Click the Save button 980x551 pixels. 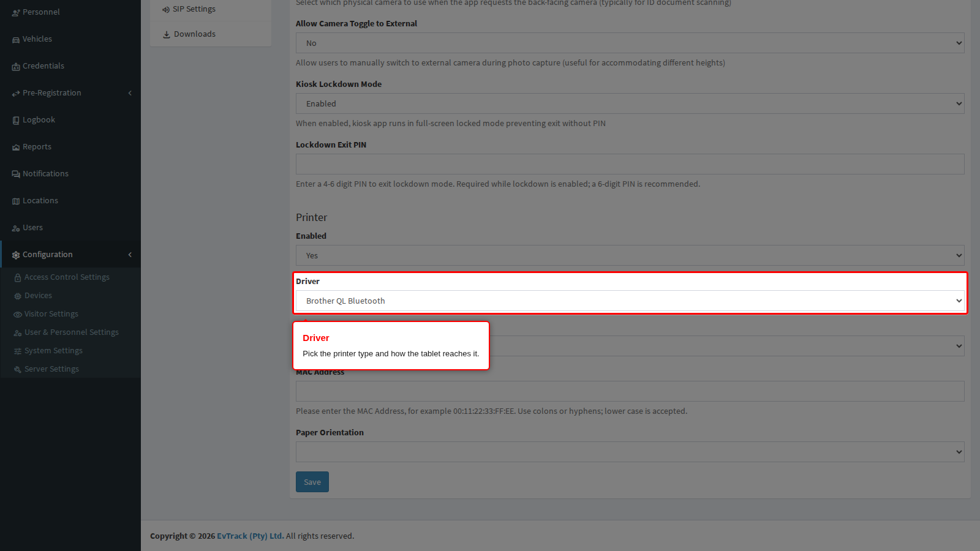pyautogui.click(x=312, y=482)
